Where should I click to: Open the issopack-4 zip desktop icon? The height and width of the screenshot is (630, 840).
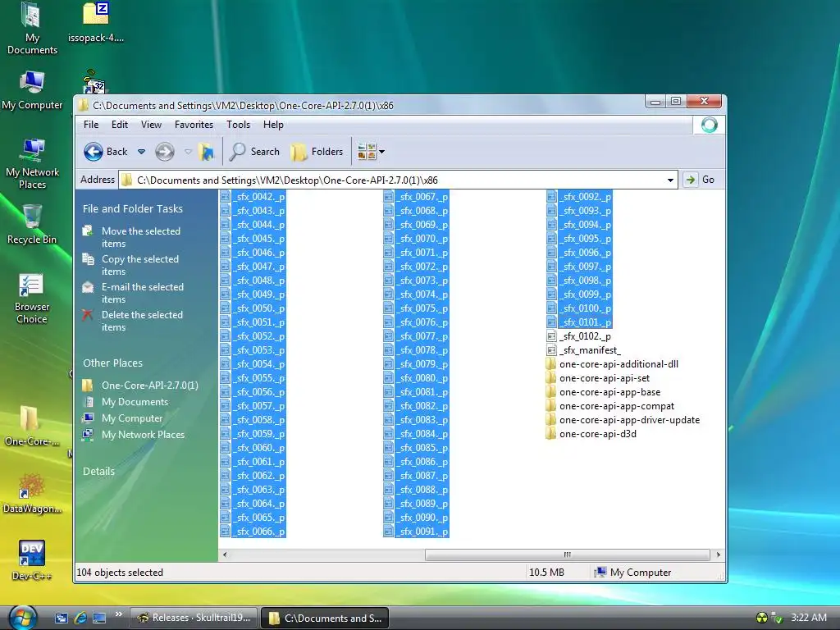point(96,22)
